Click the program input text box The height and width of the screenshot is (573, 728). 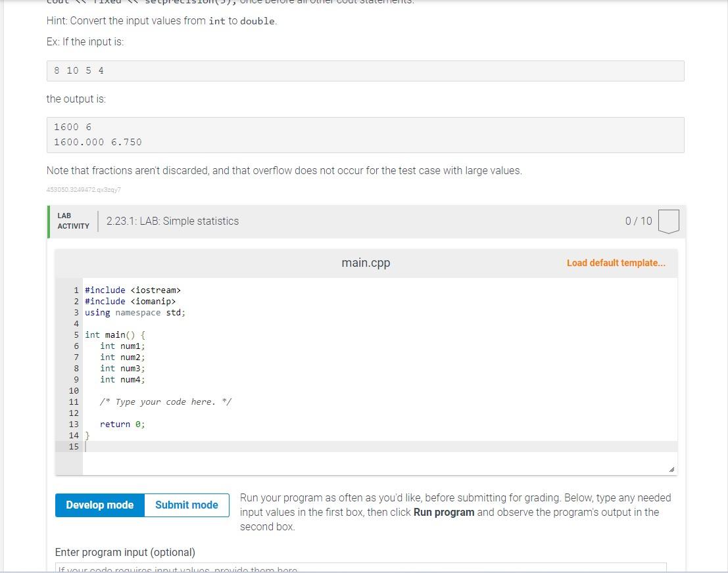pos(360,568)
